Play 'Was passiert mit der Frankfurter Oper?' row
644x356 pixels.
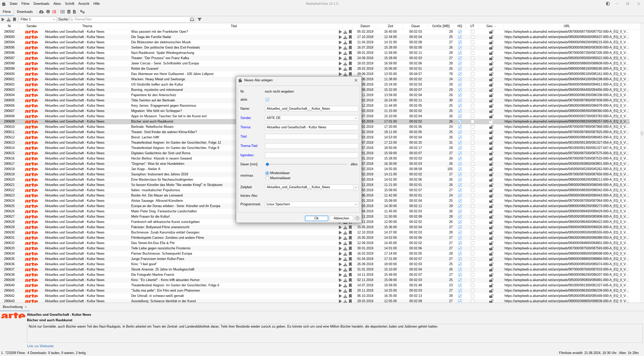340,32
